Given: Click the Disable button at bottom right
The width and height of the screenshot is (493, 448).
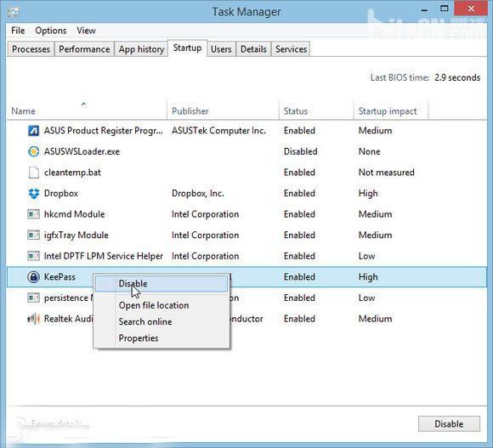Looking at the screenshot, I should (449, 424).
